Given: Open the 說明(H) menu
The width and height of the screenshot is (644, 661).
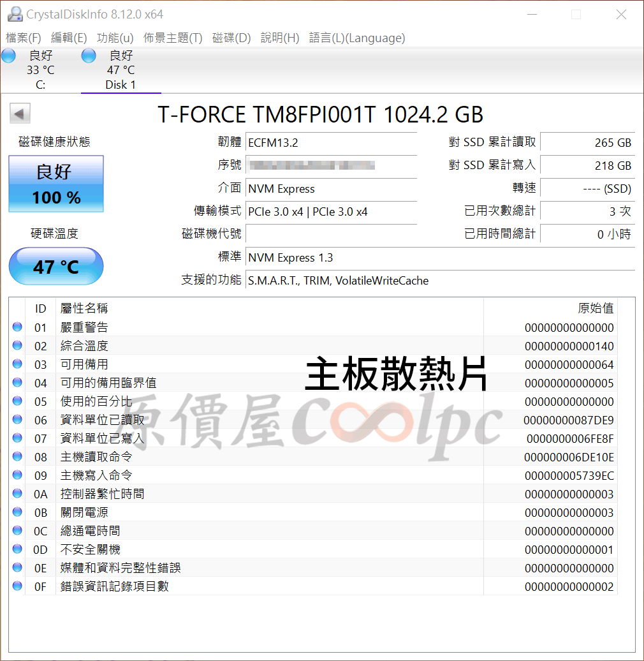Looking at the screenshot, I should tap(280, 38).
